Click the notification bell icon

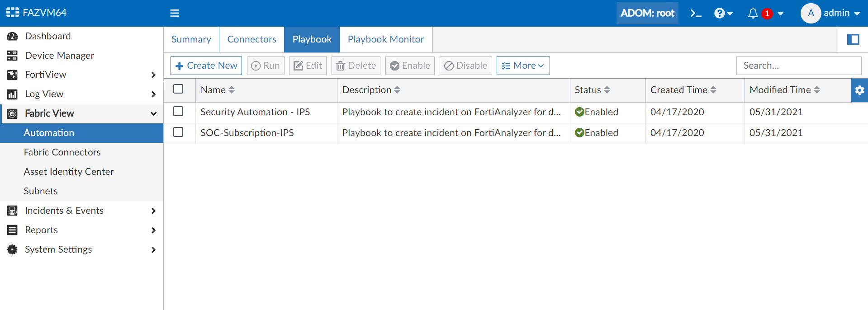[753, 13]
